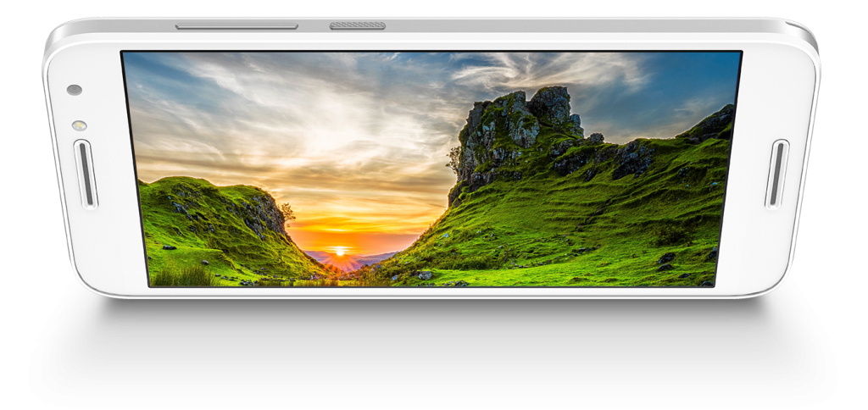
Task: Tap the wispy white clouds at upper right
Action: click(x=551, y=72)
